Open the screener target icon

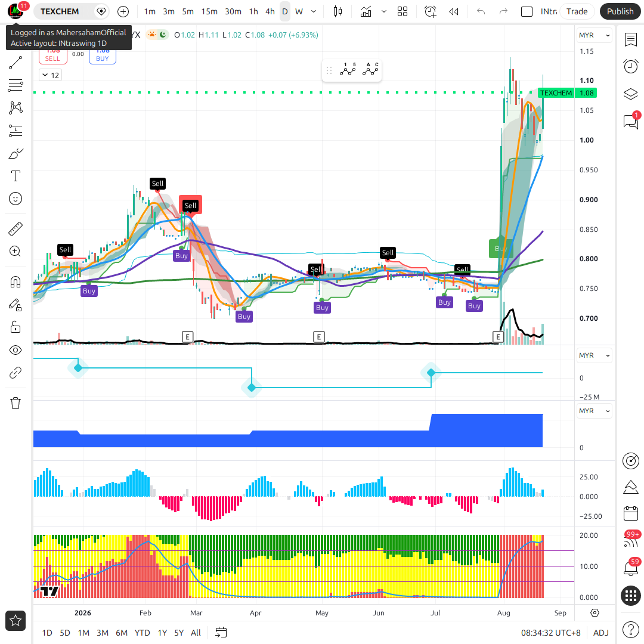(x=631, y=461)
